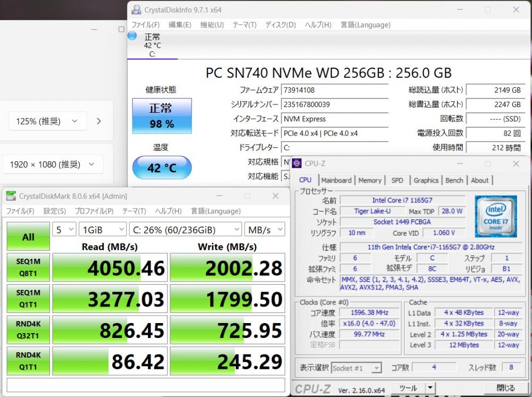Expand the C: drive selection dropdown
Viewport: 532px width, 397px height.
pos(185,230)
